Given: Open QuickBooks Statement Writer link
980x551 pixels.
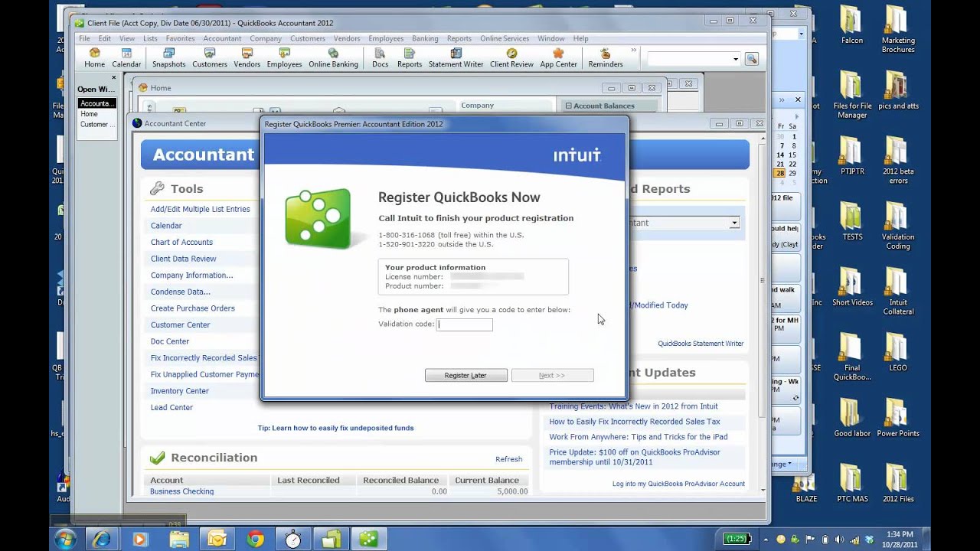Looking at the screenshot, I should click(701, 344).
